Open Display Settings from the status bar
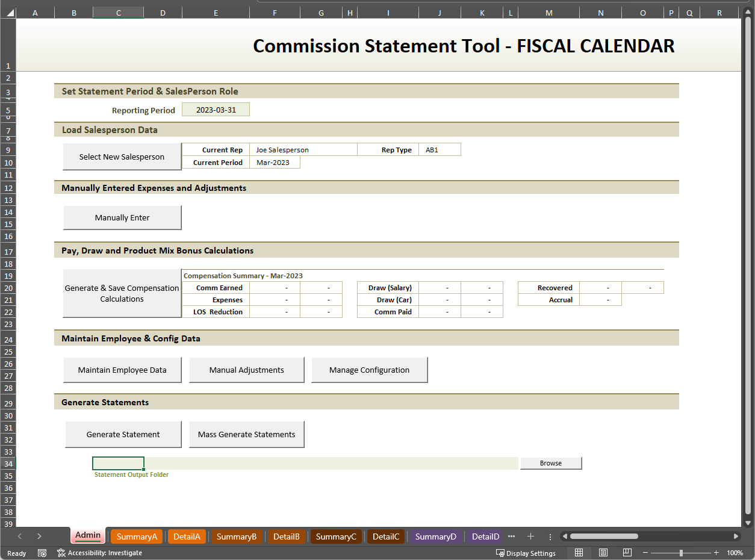 (x=526, y=553)
